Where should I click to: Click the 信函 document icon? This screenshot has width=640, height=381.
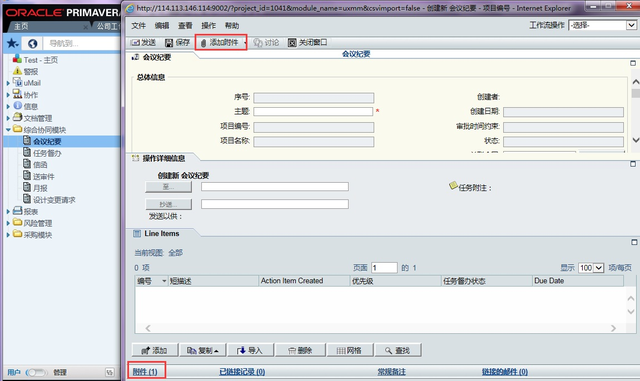27,164
